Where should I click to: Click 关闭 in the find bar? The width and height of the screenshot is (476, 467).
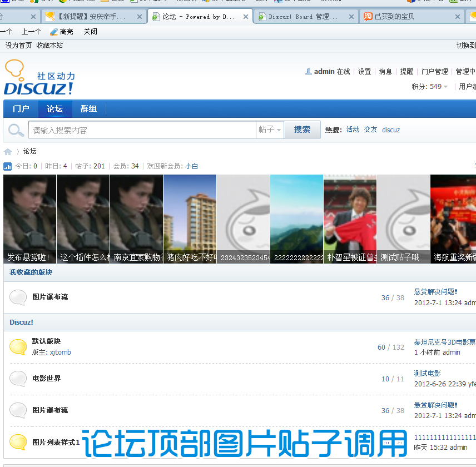point(91,32)
